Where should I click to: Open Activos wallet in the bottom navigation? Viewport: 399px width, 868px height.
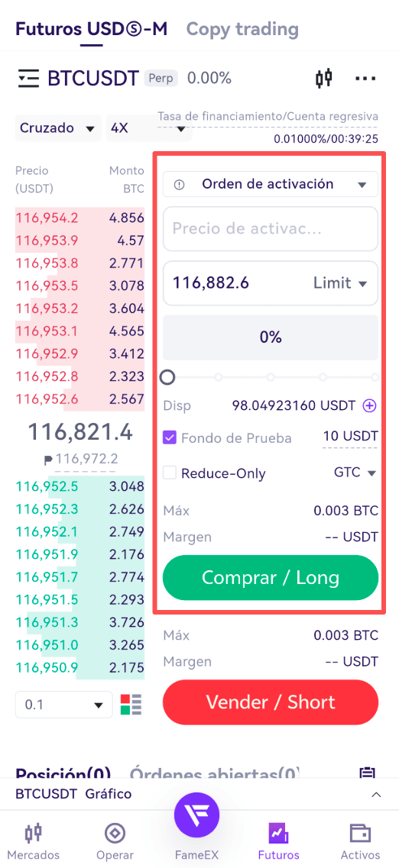tap(360, 841)
